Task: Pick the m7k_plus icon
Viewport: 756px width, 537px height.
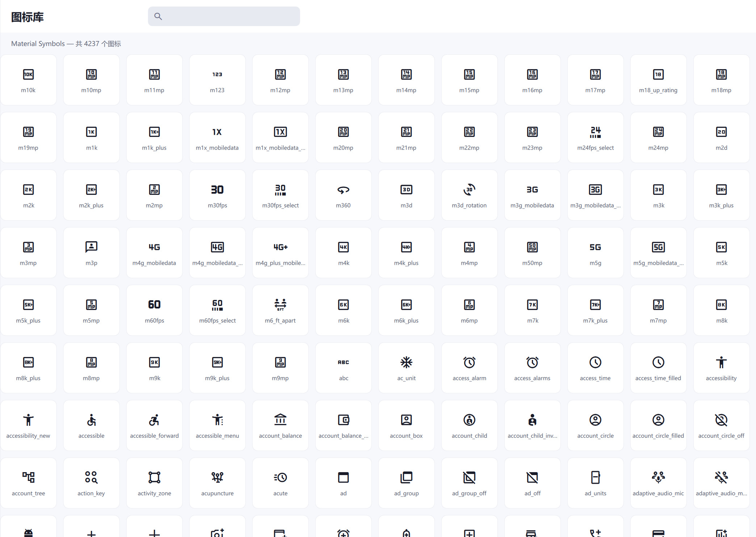Action: (595, 310)
